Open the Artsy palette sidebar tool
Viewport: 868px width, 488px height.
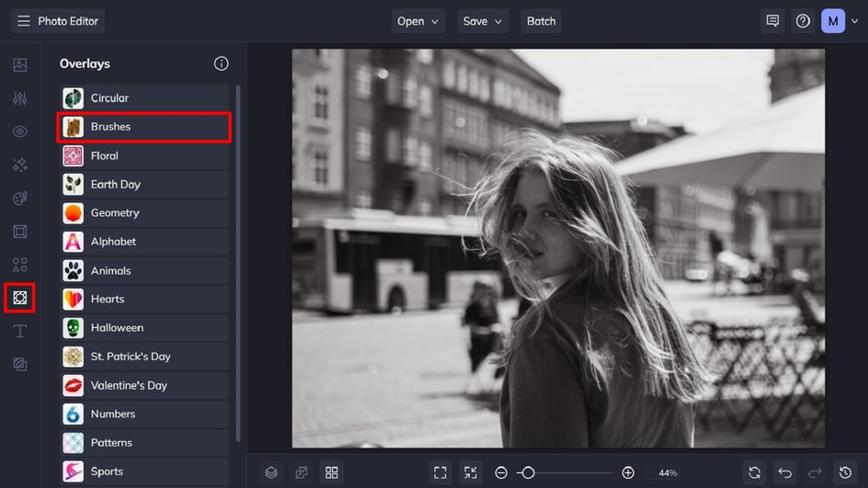tap(20, 199)
